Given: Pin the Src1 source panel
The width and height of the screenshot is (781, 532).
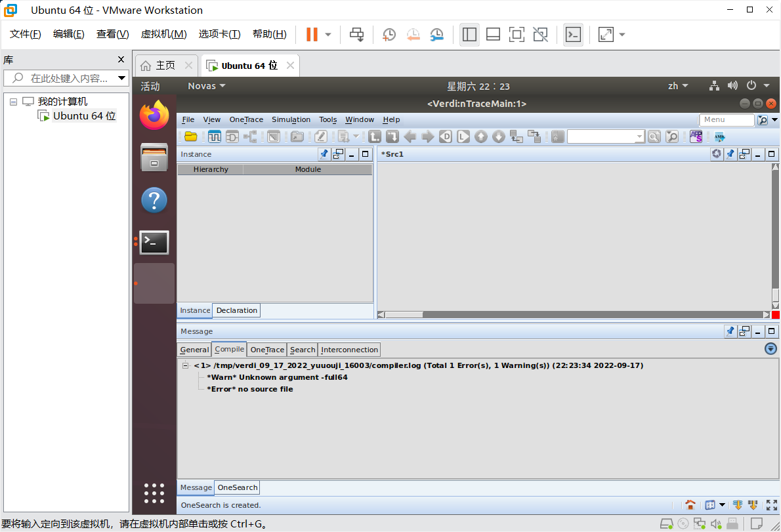Looking at the screenshot, I should point(730,153).
